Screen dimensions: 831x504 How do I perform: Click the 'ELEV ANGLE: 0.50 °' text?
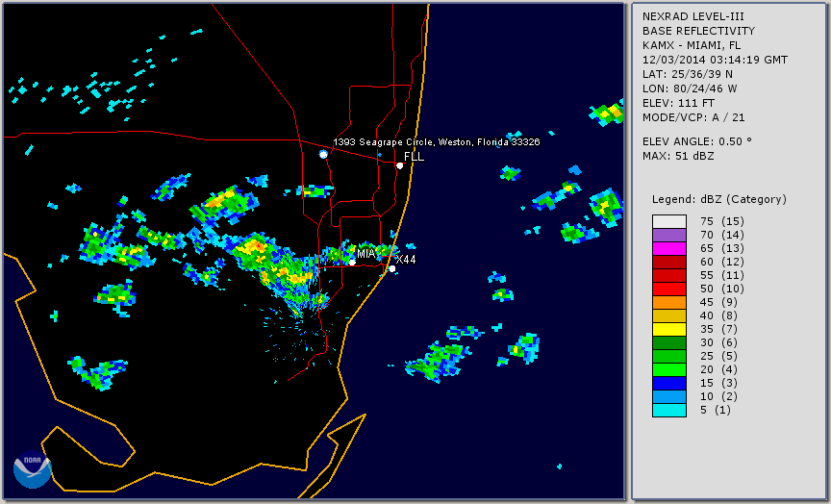697,141
